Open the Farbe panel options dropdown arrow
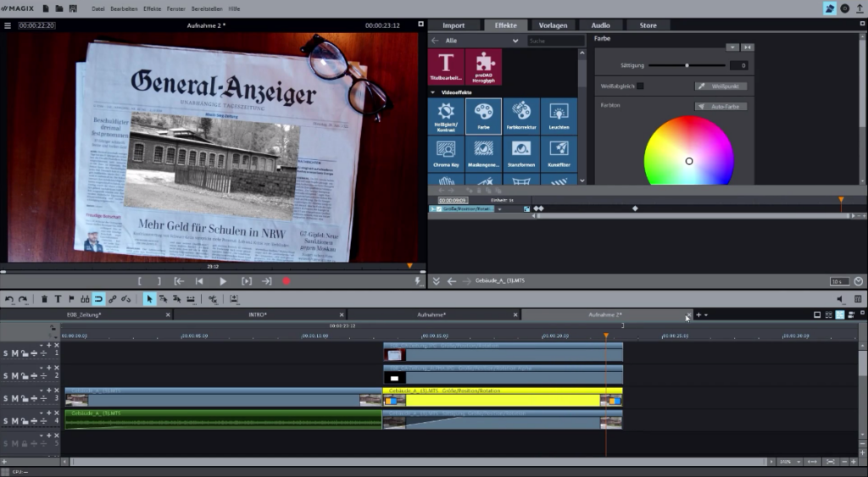Viewport: 868px width, 477px height. click(x=732, y=47)
